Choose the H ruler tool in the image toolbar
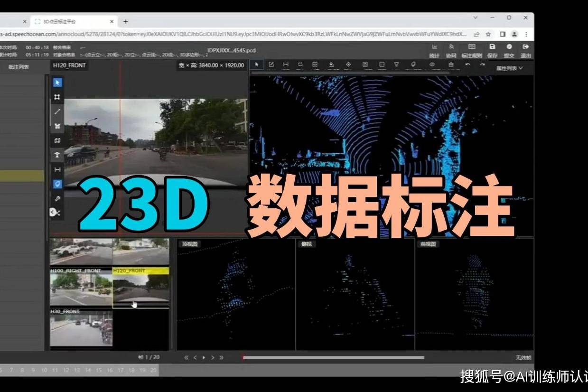 tap(57, 169)
